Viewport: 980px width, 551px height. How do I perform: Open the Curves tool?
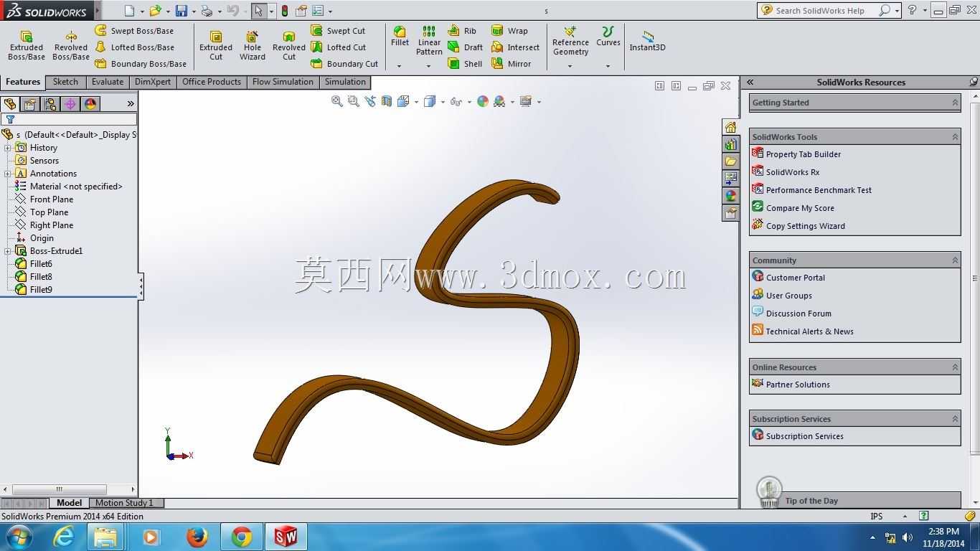608,37
